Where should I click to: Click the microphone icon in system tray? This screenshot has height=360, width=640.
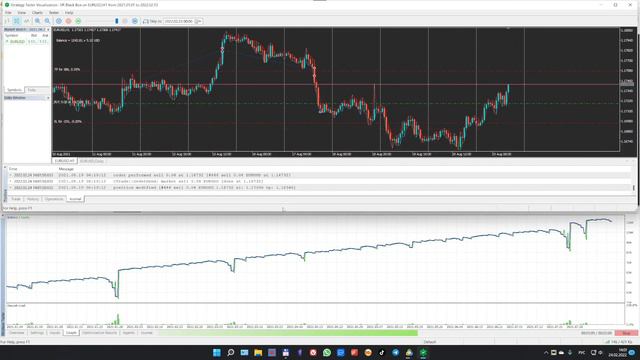(x=570, y=352)
